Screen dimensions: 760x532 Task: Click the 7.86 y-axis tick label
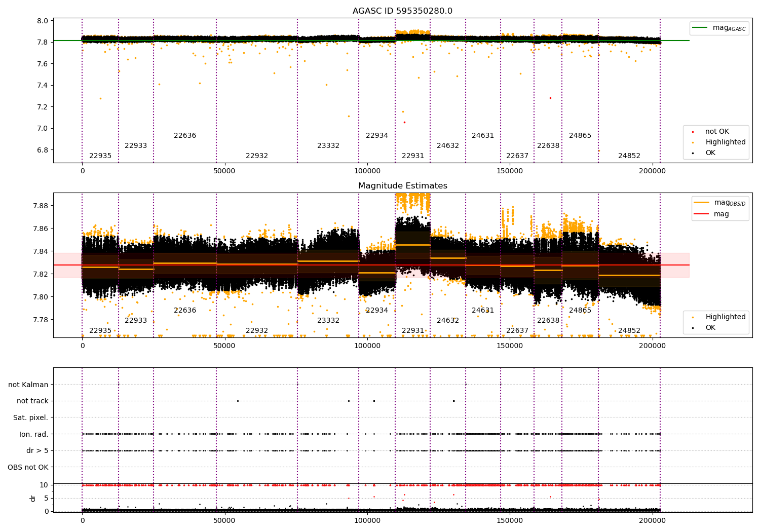[x=41, y=229]
